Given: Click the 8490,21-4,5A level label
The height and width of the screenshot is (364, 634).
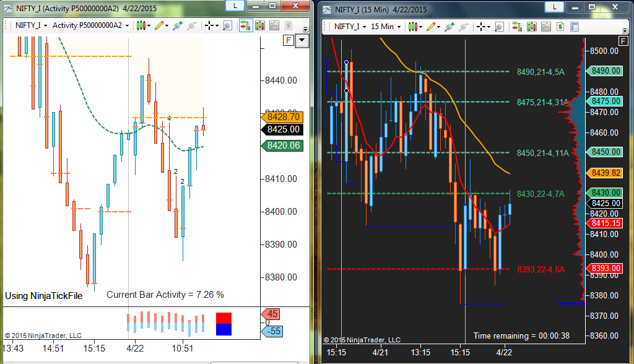Looking at the screenshot, I should tap(541, 72).
